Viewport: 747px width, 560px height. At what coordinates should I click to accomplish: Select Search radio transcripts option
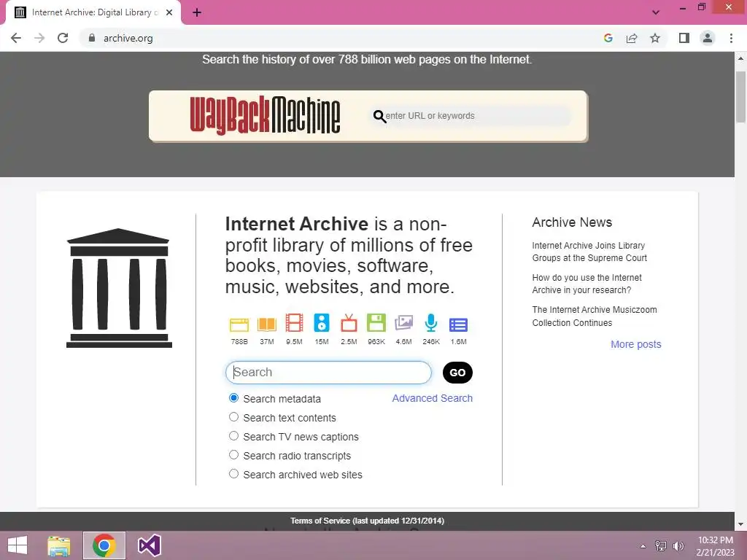(x=233, y=455)
